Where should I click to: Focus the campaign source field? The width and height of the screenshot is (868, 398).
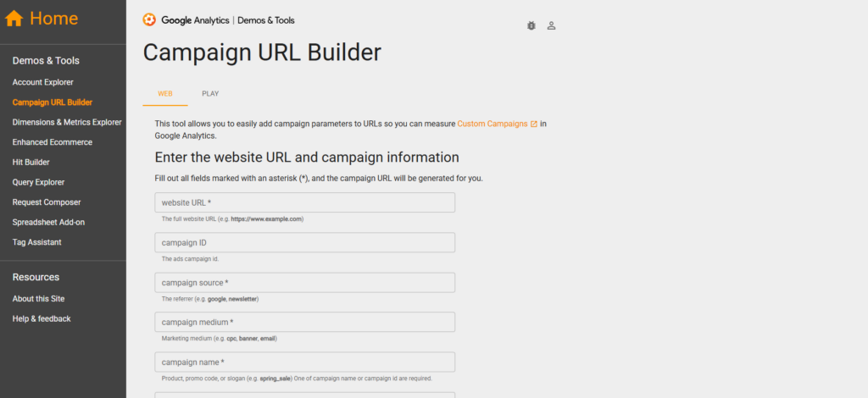pyautogui.click(x=305, y=283)
